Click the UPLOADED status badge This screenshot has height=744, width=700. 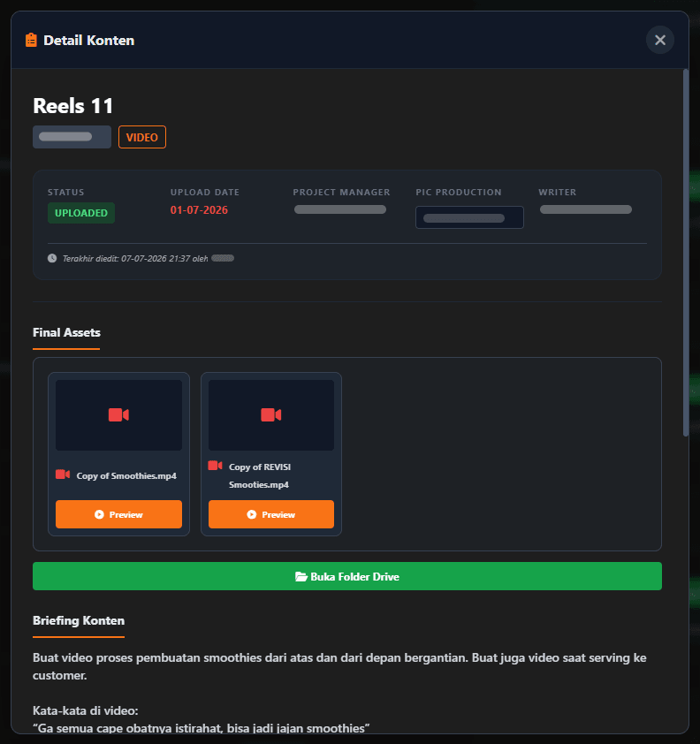point(81,213)
